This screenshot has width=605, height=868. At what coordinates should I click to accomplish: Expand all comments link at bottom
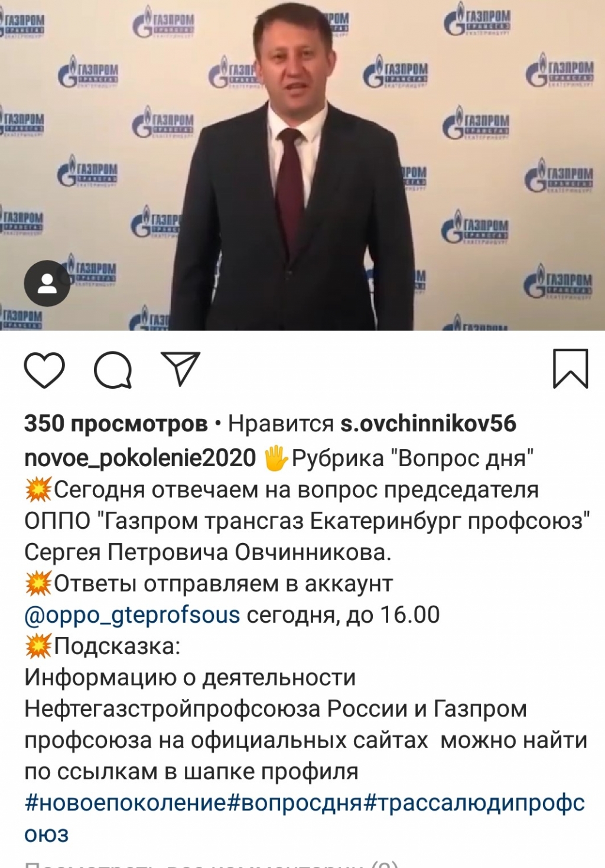tap(212, 864)
